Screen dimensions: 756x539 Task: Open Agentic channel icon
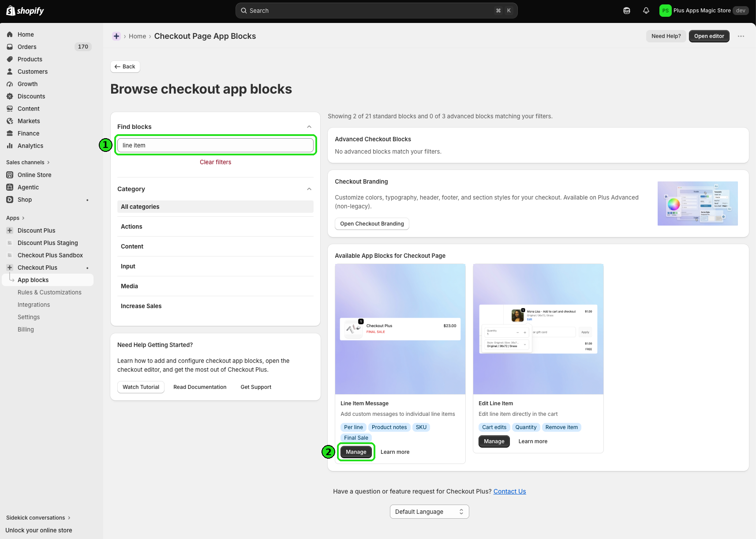(10, 187)
